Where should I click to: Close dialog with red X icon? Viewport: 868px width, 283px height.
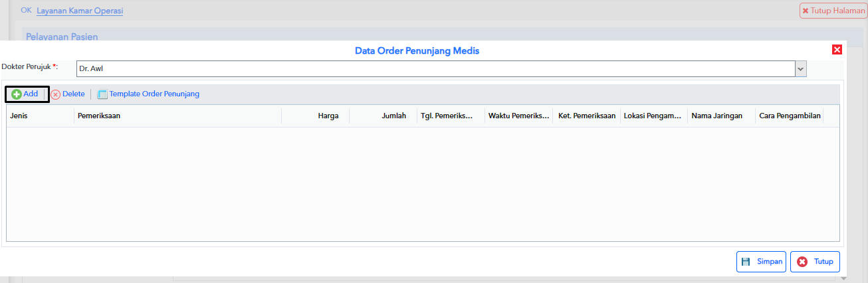pos(837,50)
